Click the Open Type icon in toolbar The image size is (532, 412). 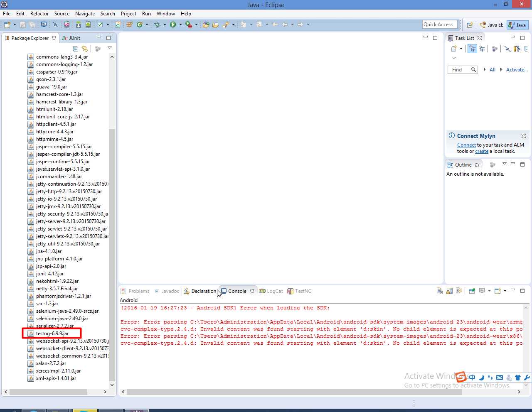[206, 25]
